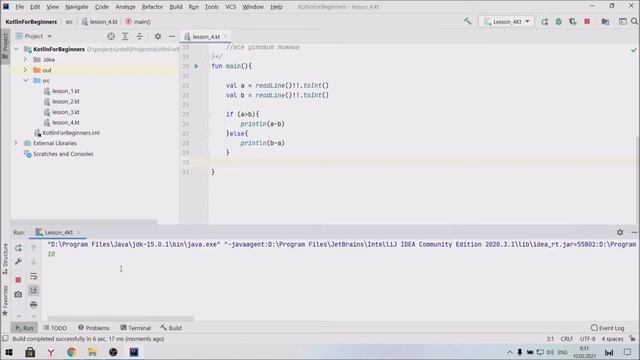Open the Terminal tool window
Screen dimensions: 640x360
(136, 328)
